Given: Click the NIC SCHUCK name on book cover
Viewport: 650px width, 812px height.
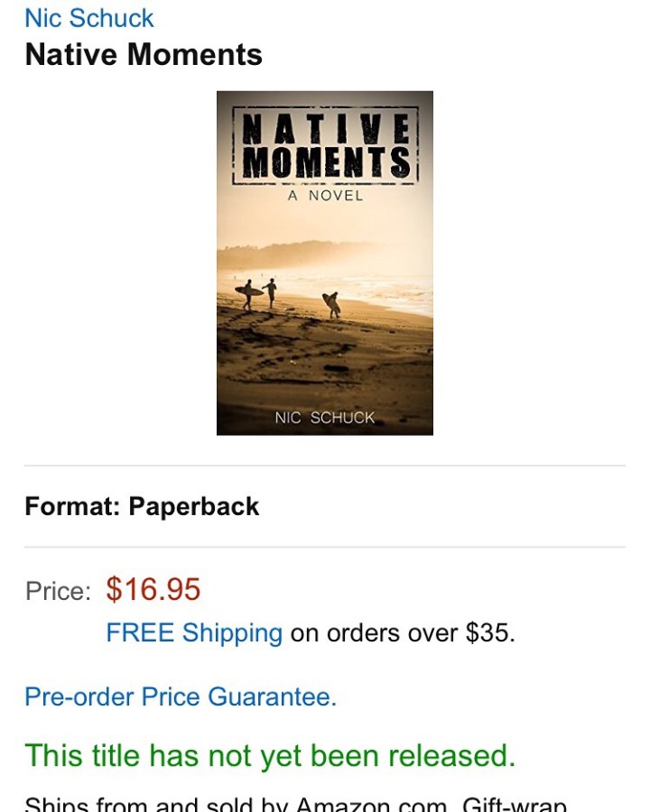Looking at the screenshot, I should [x=324, y=418].
